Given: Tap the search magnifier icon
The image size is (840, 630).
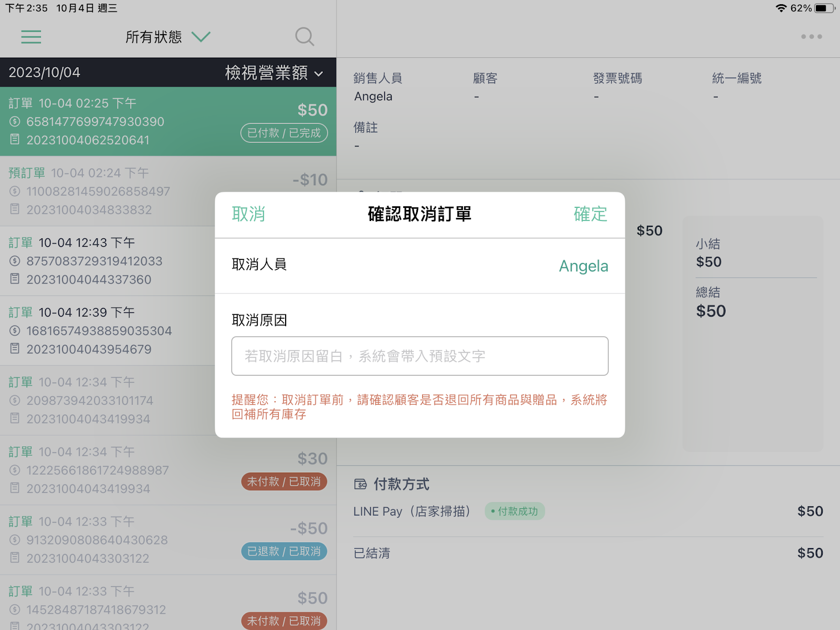Looking at the screenshot, I should pos(304,37).
